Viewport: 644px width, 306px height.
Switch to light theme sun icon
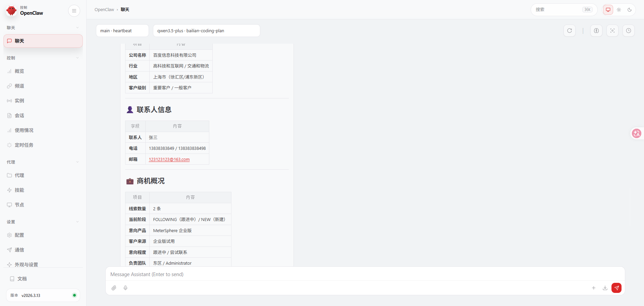point(619,10)
